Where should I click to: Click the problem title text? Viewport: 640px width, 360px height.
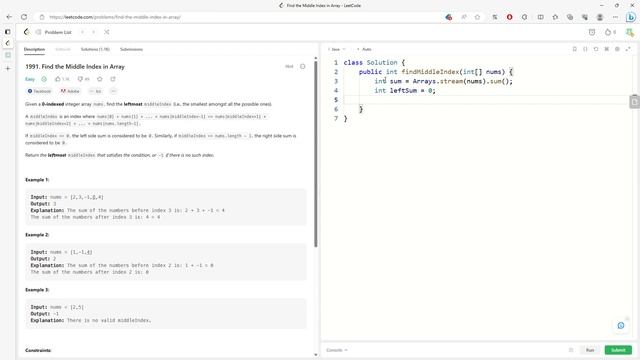(x=75, y=67)
